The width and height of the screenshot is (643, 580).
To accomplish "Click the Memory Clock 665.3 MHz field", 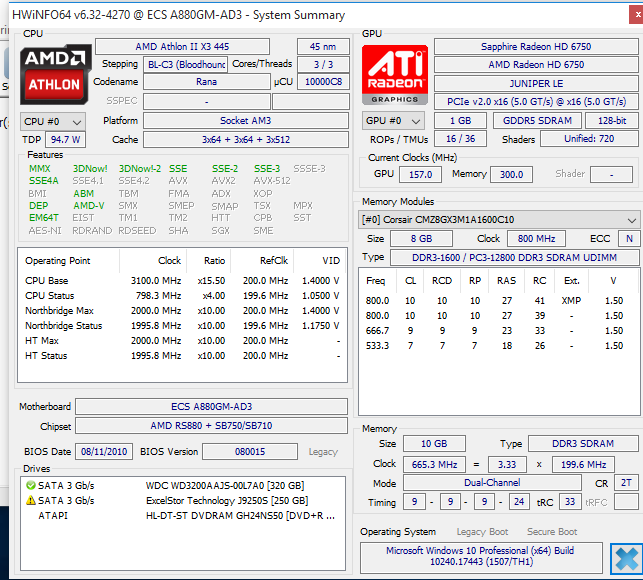I will click(434, 465).
